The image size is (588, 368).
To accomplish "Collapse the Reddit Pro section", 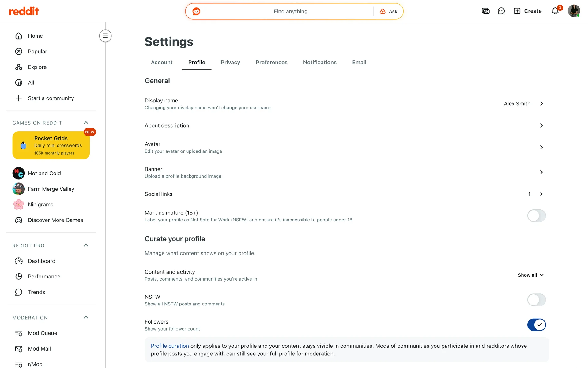I will (86, 245).
